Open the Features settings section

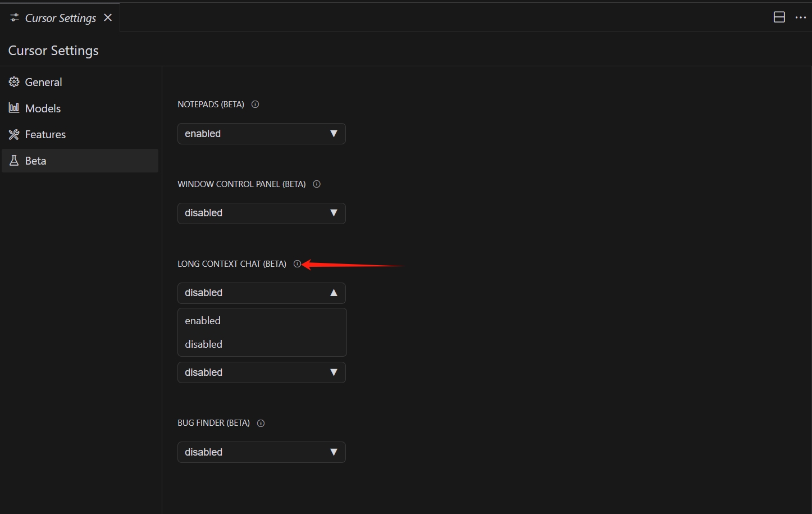coord(80,134)
